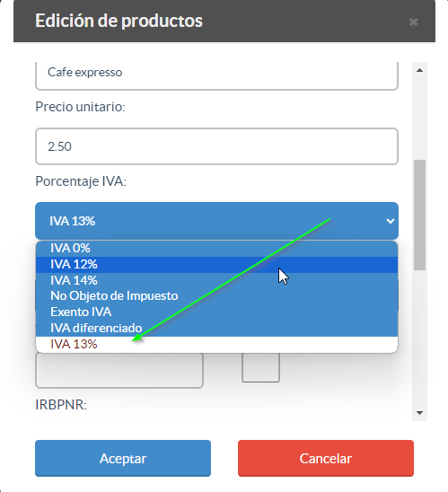Open the Porcentaje IVA select showing IVA 13%
The width and height of the screenshot is (448, 492).
tap(216, 221)
